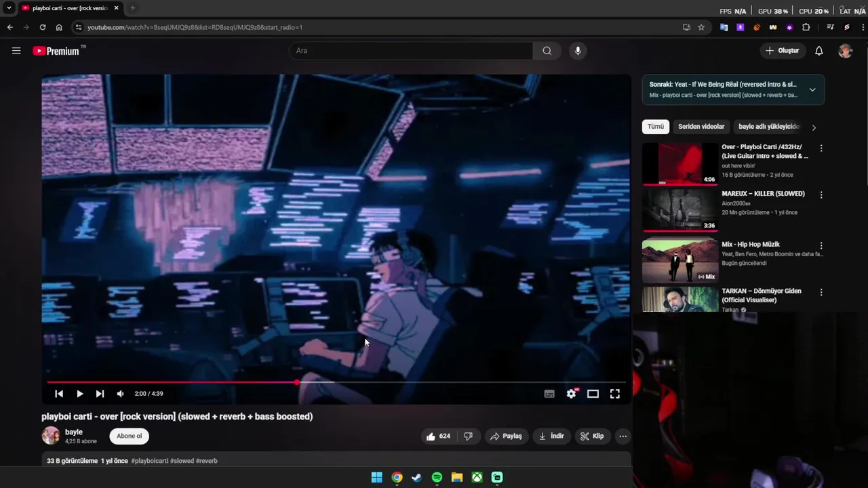868x488 pixels.
Task: Open options for Over - Playboi Carti video
Action: [x=821, y=148]
